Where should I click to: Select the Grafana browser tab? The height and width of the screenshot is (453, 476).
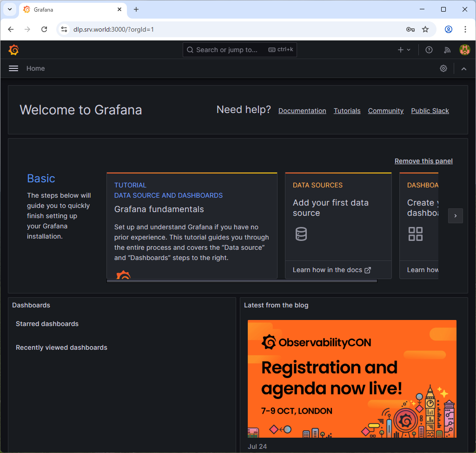[73, 9]
